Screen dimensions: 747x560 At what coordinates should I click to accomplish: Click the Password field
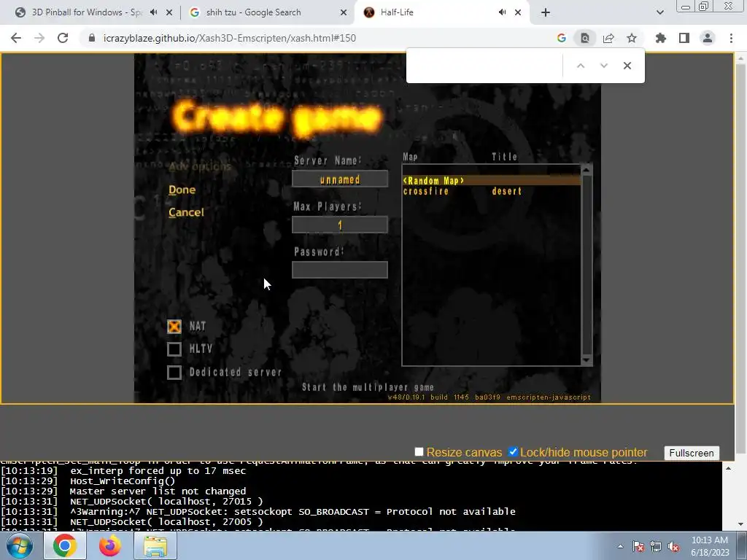[x=340, y=270]
